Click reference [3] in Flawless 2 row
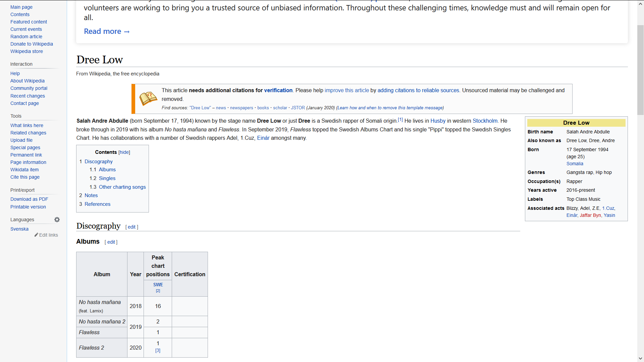 (158, 351)
